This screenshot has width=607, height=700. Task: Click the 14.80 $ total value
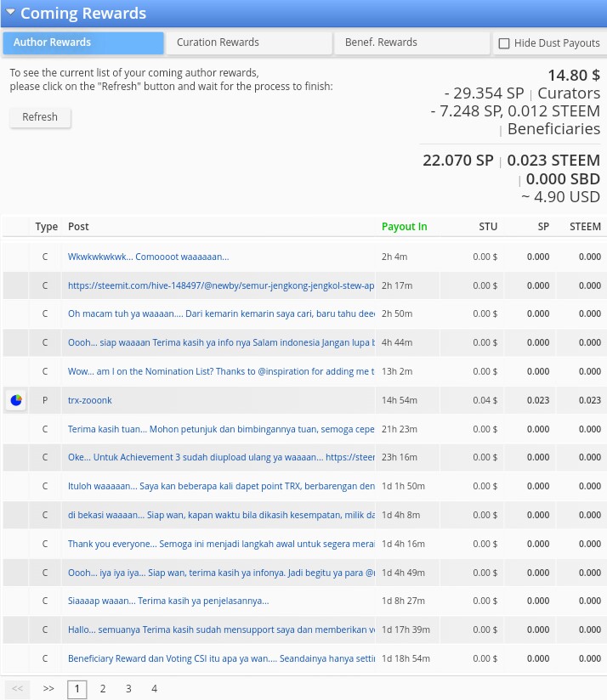tap(574, 76)
